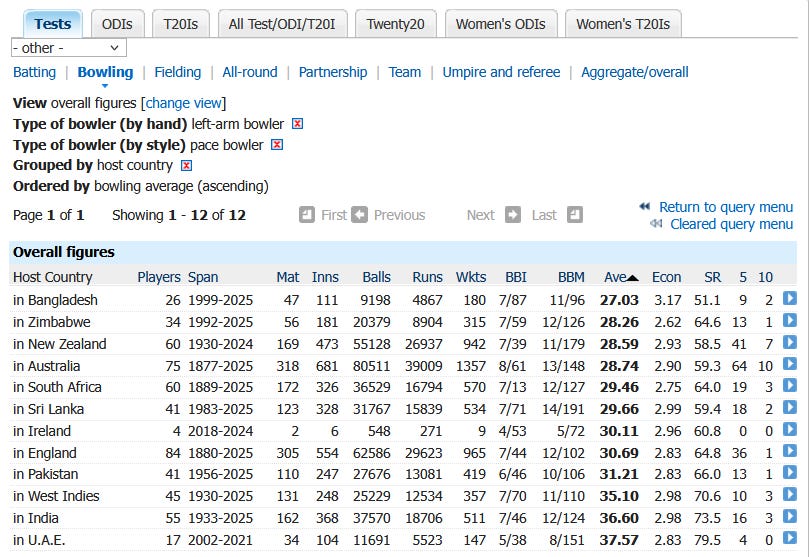Image resolution: width=809 pixels, height=557 pixels.
Task: Sort by Inns column header
Action: (x=325, y=277)
